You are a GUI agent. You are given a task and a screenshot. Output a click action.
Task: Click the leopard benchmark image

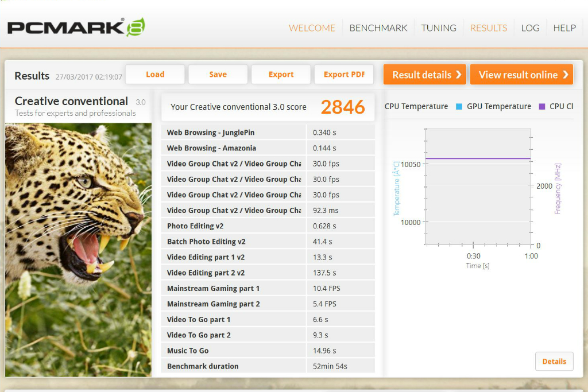pyautogui.click(x=79, y=250)
